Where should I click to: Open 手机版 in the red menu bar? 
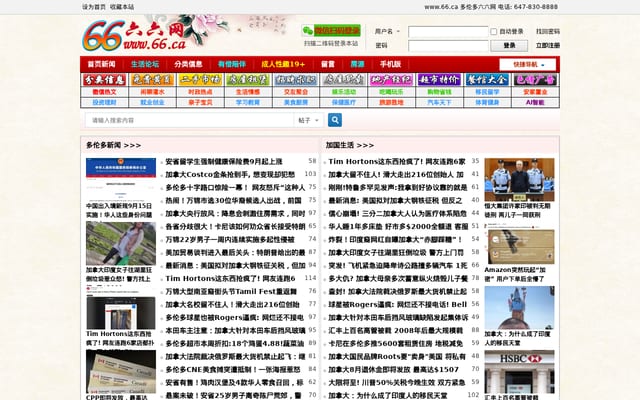390,64
